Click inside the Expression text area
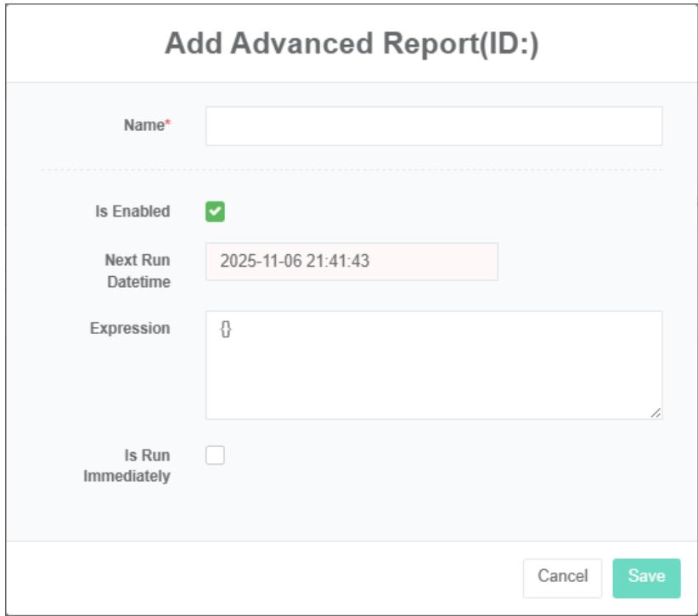 click(x=433, y=374)
